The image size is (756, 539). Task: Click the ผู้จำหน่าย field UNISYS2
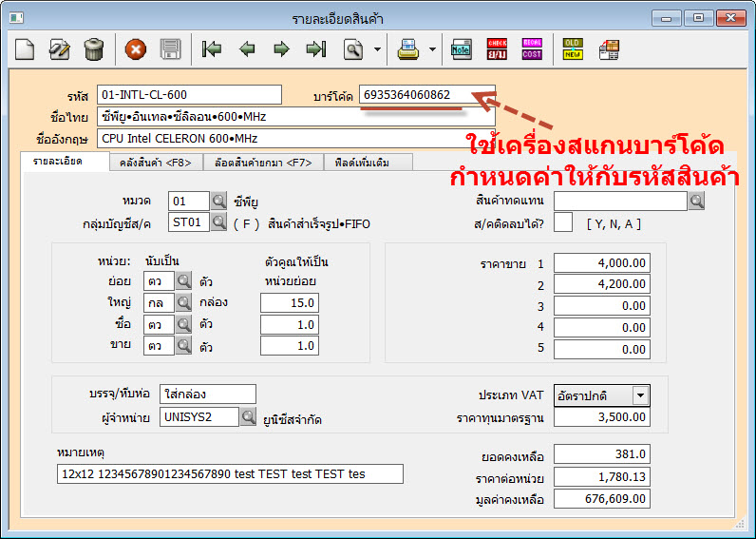199,417
